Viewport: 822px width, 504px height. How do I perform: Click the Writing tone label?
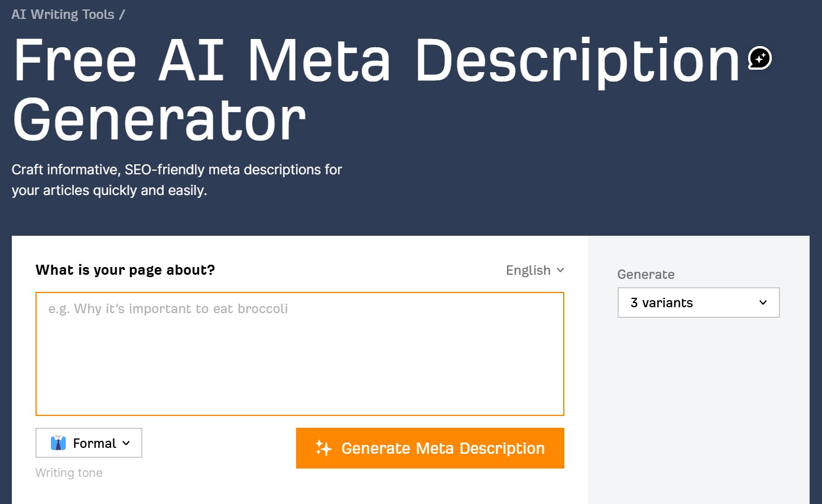69,472
